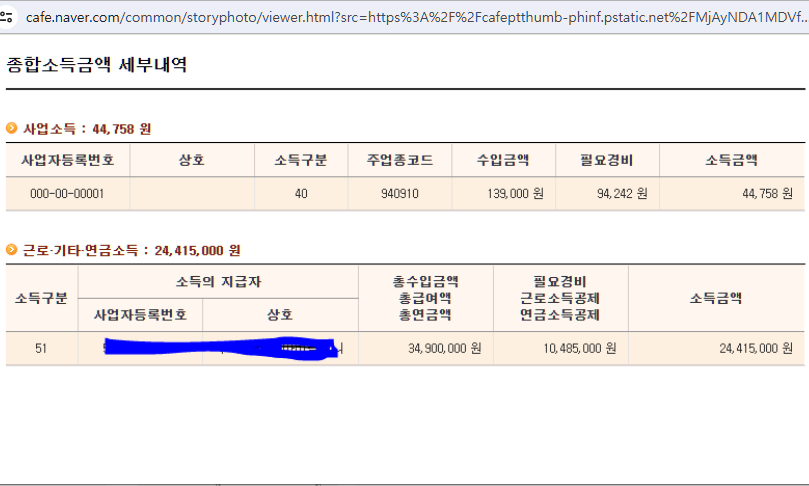Screen dimensions: 809x486
Task: Click the 총수입금액 총급여액 총연금액 header
Action: click(425, 298)
